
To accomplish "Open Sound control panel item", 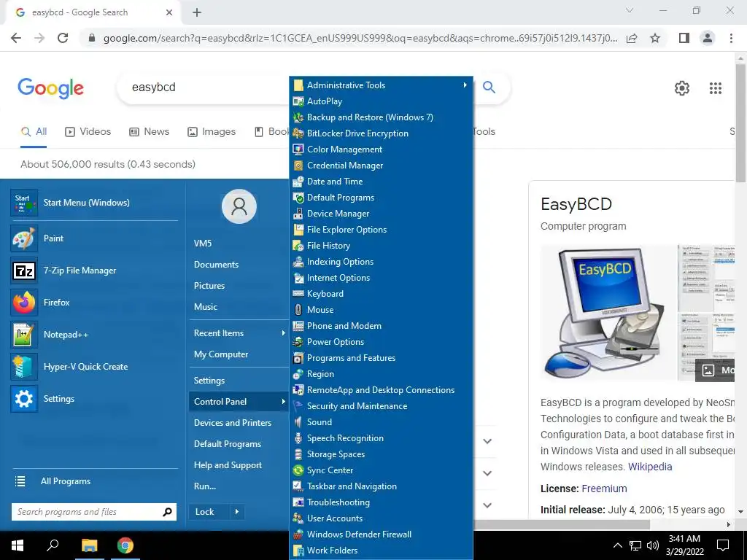I will pos(381,422).
